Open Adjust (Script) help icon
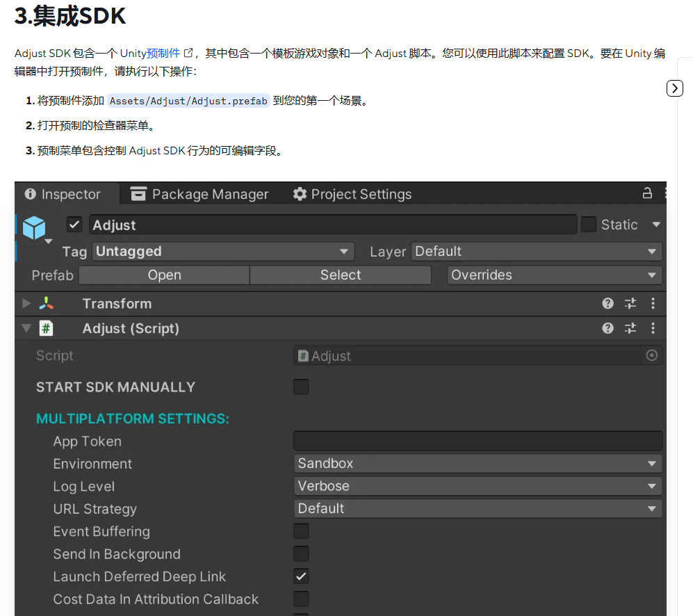 (608, 328)
